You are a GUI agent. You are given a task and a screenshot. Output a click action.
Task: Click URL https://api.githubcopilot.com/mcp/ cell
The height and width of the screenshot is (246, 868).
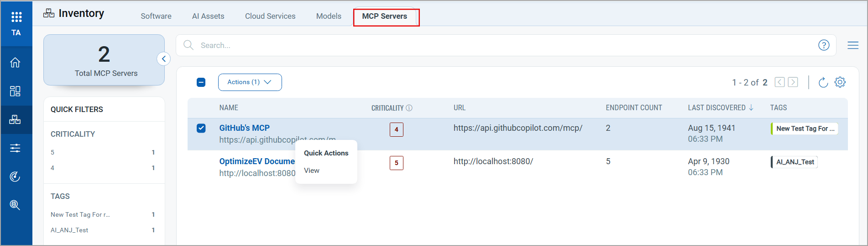(x=518, y=128)
